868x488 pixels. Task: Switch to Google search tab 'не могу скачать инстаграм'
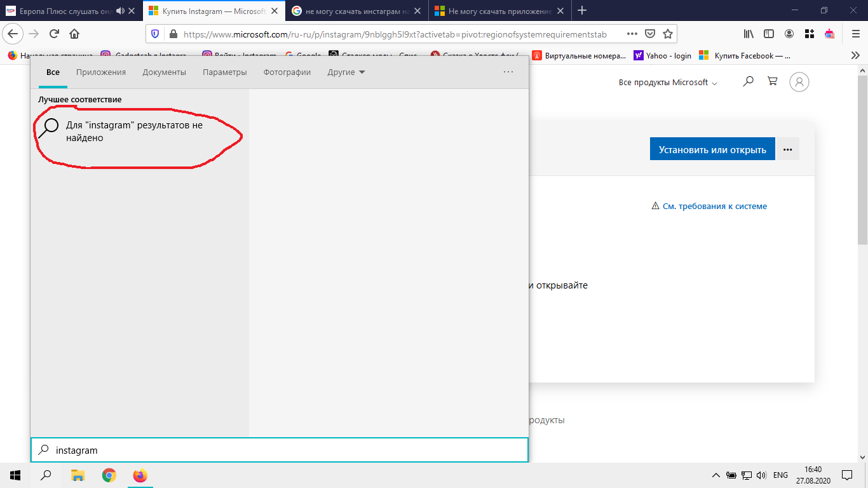pos(357,11)
